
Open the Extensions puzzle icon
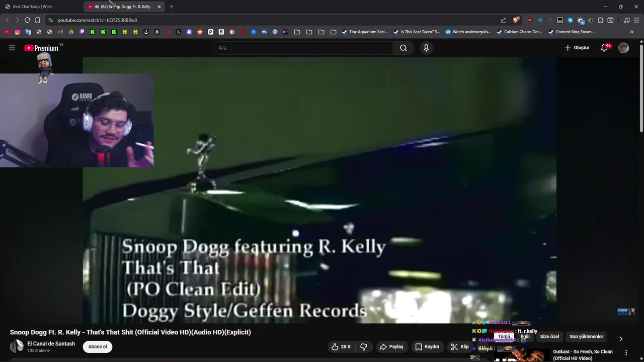tap(600, 20)
